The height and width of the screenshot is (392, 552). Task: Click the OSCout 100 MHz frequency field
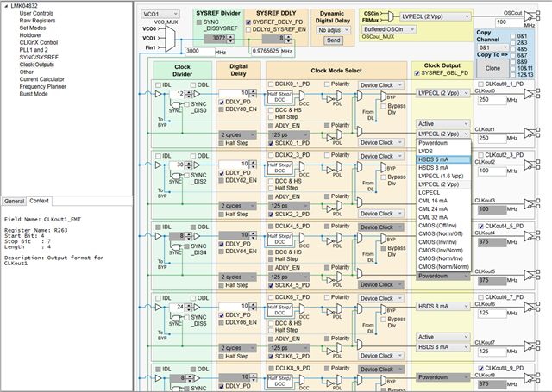point(510,22)
